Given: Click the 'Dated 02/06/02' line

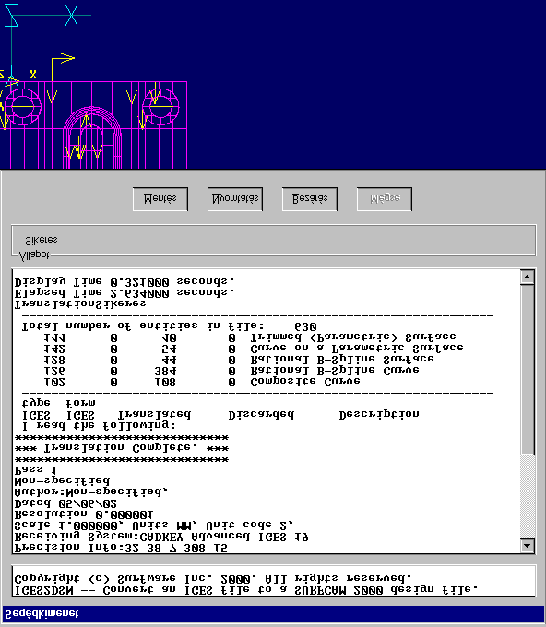Looking at the screenshot, I should click(66, 503).
